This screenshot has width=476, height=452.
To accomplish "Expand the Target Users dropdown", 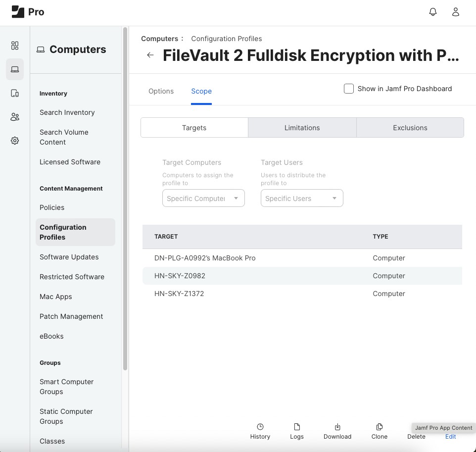I will pyautogui.click(x=302, y=198).
